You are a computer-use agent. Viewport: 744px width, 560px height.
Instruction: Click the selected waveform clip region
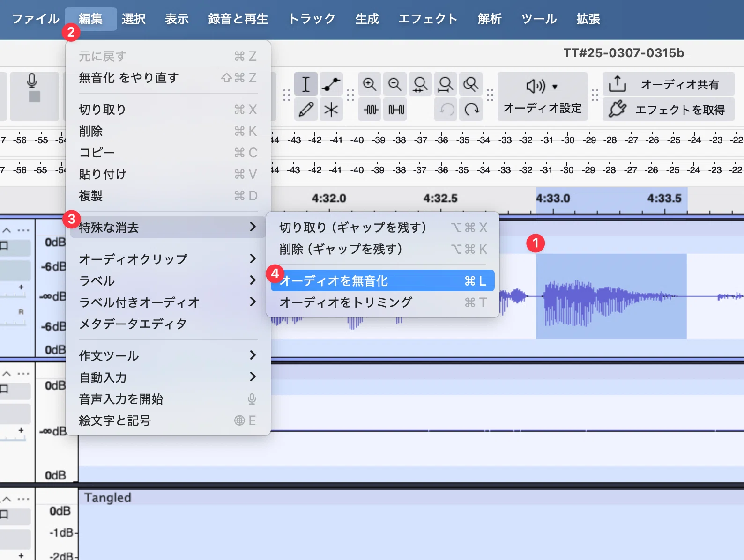tap(611, 296)
